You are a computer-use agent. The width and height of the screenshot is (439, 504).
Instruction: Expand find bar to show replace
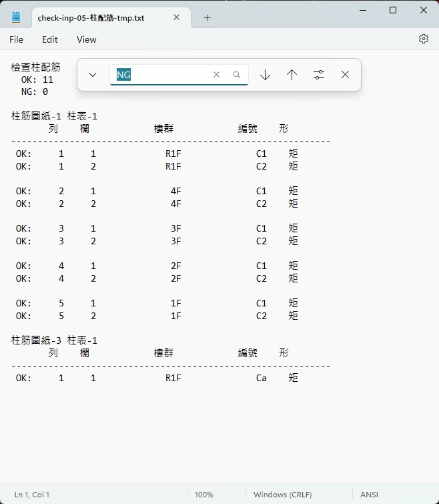93,75
